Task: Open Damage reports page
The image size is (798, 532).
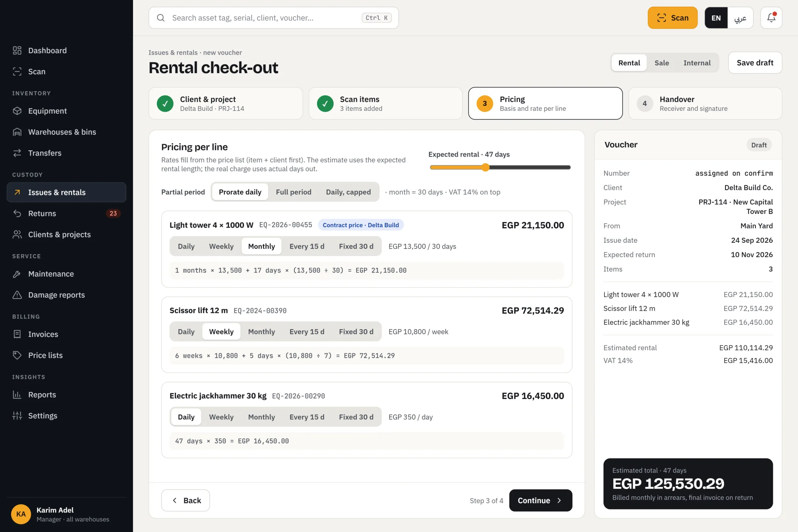Action: pyautogui.click(x=66, y=295)
